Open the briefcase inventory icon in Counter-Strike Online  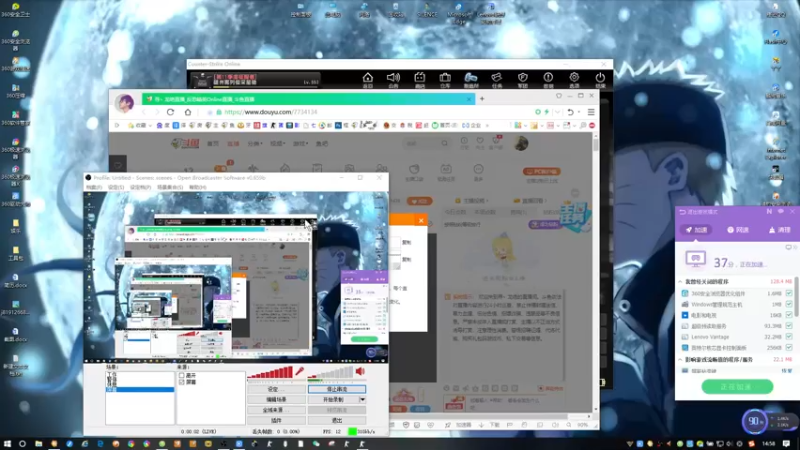(445, 78)
